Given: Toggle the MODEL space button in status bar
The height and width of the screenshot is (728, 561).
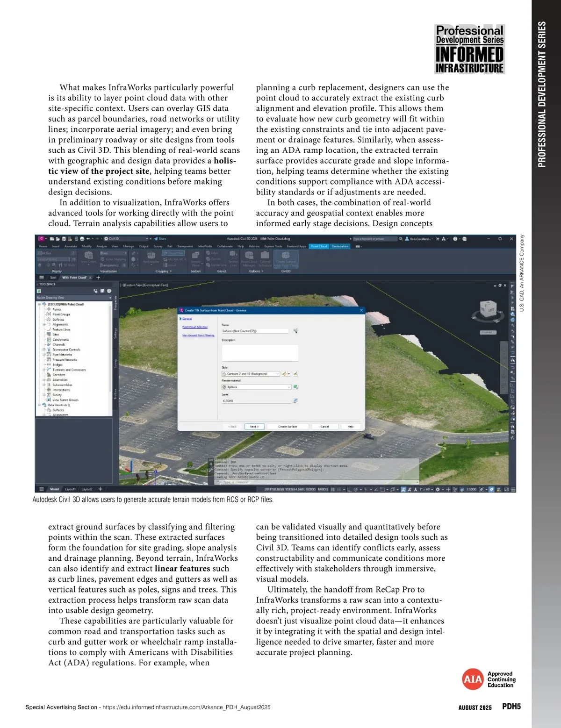Looking at the screenshot, I should coord(323,489).
